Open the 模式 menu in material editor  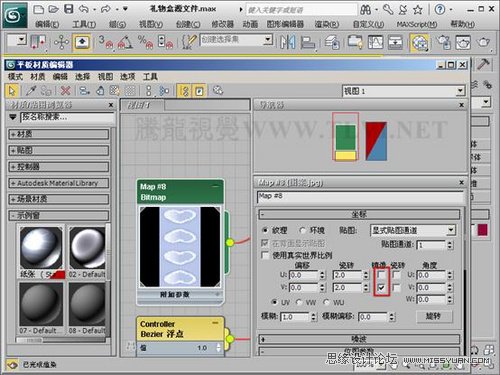pos(15,77)
